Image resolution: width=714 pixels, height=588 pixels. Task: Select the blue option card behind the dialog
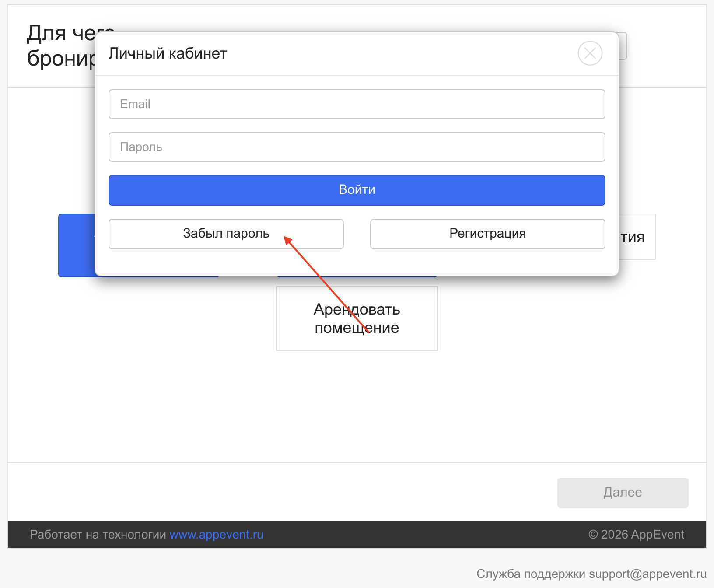(x=76, y=245)
